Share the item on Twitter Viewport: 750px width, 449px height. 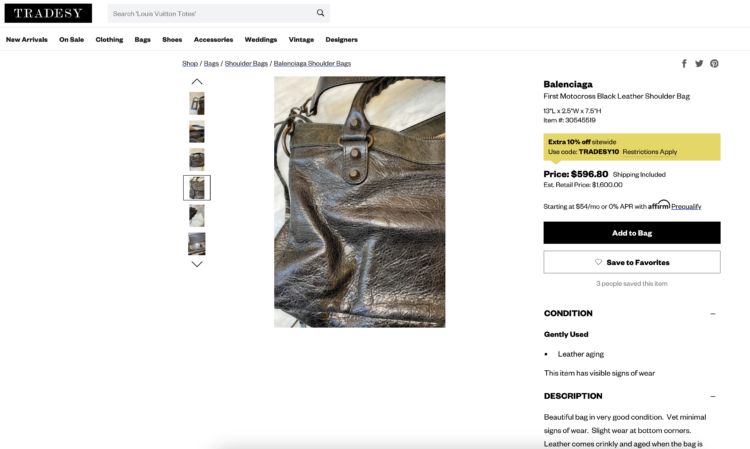click(699, 63)
